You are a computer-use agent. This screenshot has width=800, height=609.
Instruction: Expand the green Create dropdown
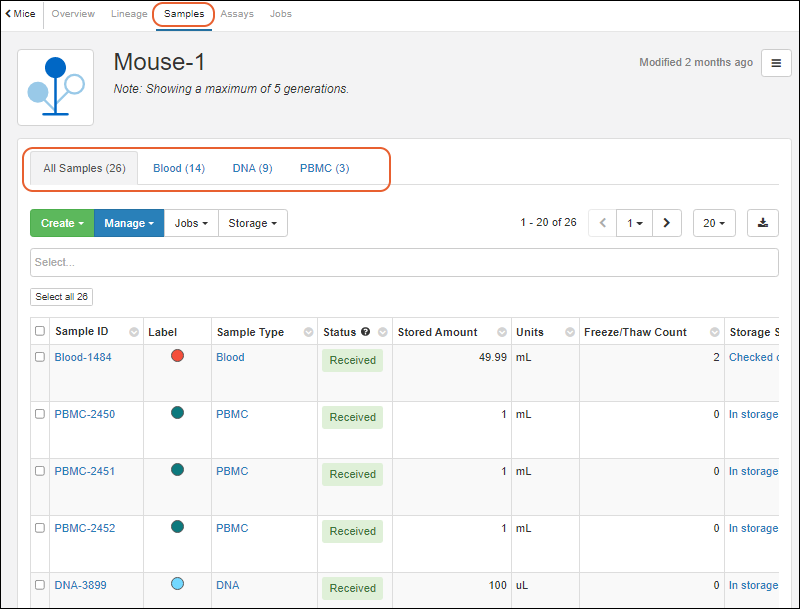pos(61,223)
